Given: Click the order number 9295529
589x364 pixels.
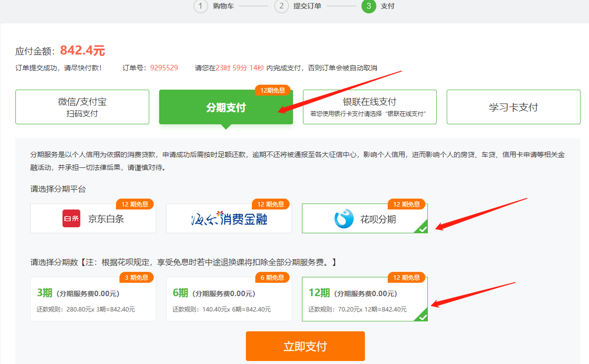Looking at the screenshot, I should pyautogui.click(x=164, y=68).
